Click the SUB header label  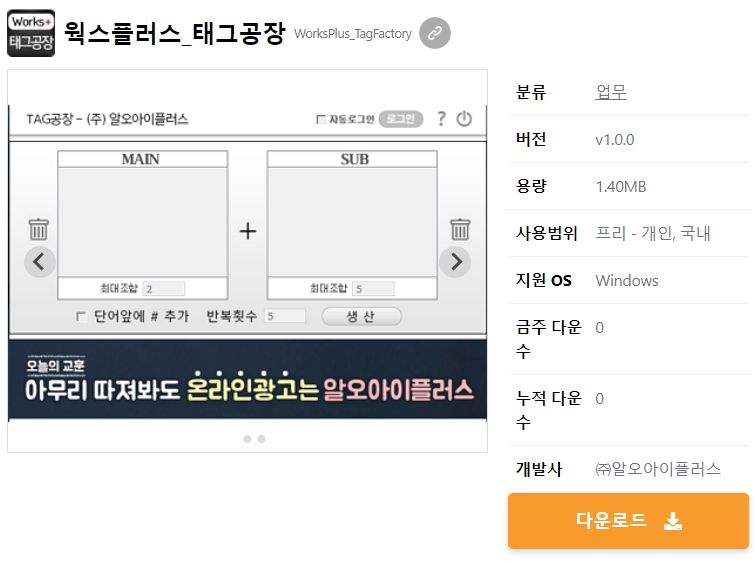[354, 159]
